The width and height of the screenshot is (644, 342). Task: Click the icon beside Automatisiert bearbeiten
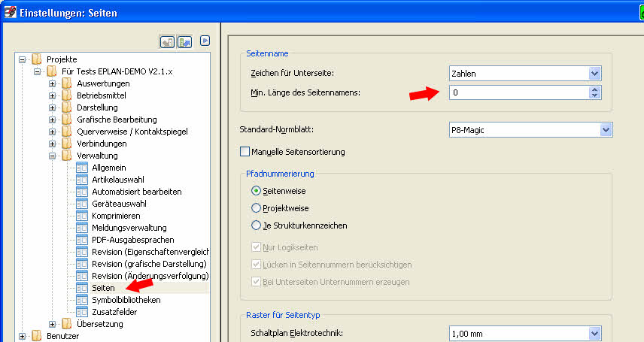point(82,192)
